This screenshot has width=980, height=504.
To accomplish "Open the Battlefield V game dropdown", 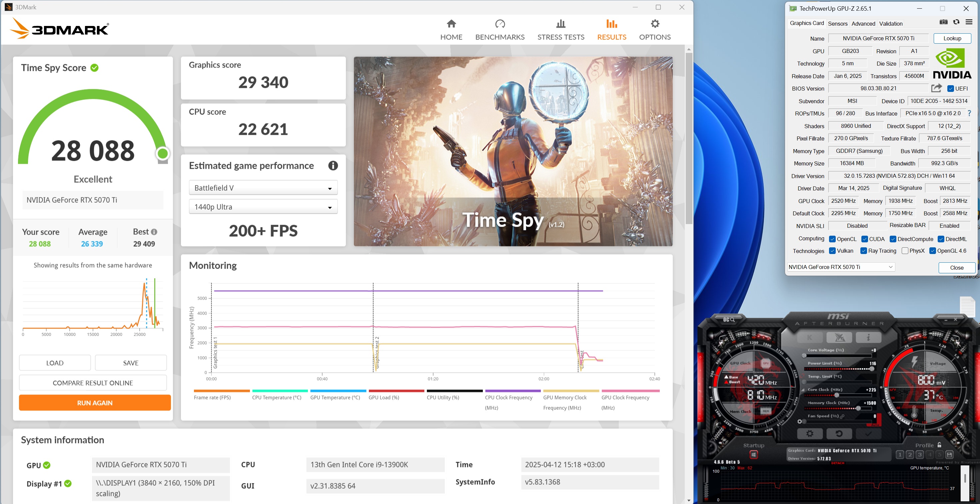I will [x=263, y=188].
